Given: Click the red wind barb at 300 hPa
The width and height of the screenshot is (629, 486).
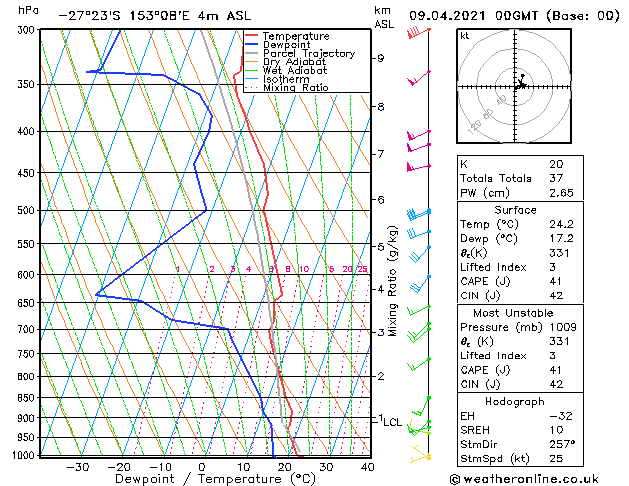Looking at the screenshot, I should coord(418,33).
